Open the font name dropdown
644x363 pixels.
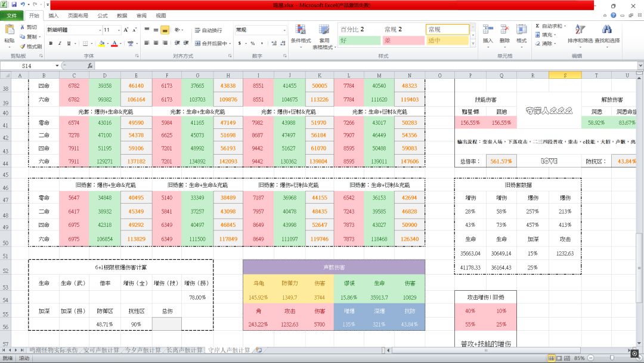(100, 30)
